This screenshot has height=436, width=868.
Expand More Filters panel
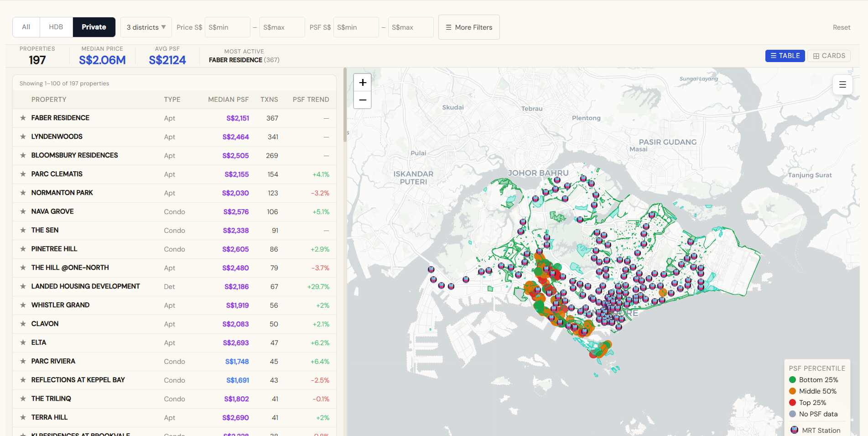(x=469, y=27)
